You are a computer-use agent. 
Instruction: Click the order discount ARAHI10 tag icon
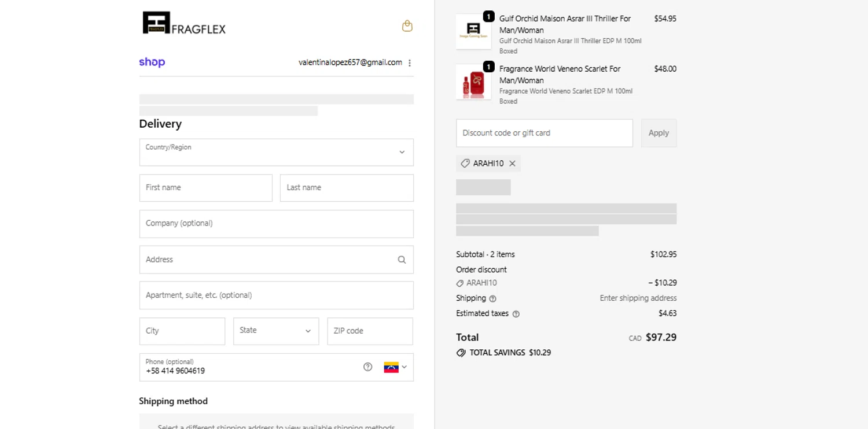pyautogui.click(x=460, y=283)
